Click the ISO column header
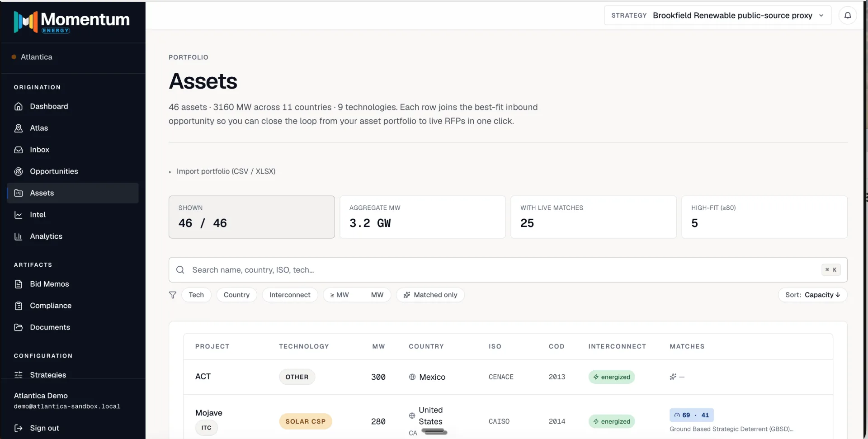Viewport: 868px width, 439px height. [x=495, y=346]
